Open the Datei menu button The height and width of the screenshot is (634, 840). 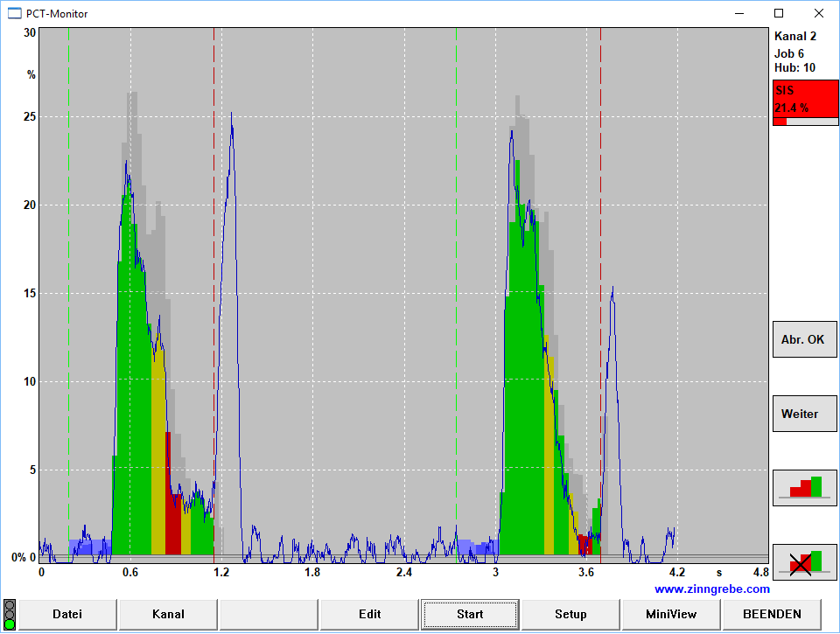pos(67,614)
